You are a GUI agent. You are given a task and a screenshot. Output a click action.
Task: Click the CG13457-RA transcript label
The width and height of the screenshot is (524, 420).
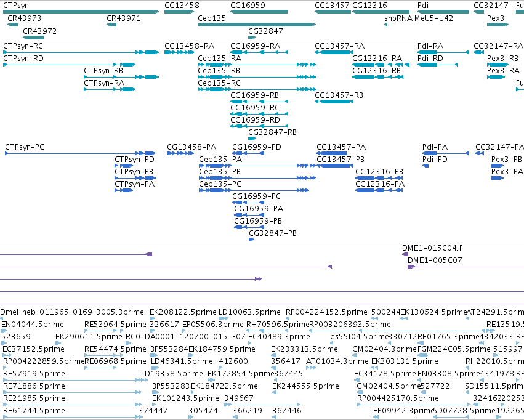pyautogui.click(x=339, y=46)
